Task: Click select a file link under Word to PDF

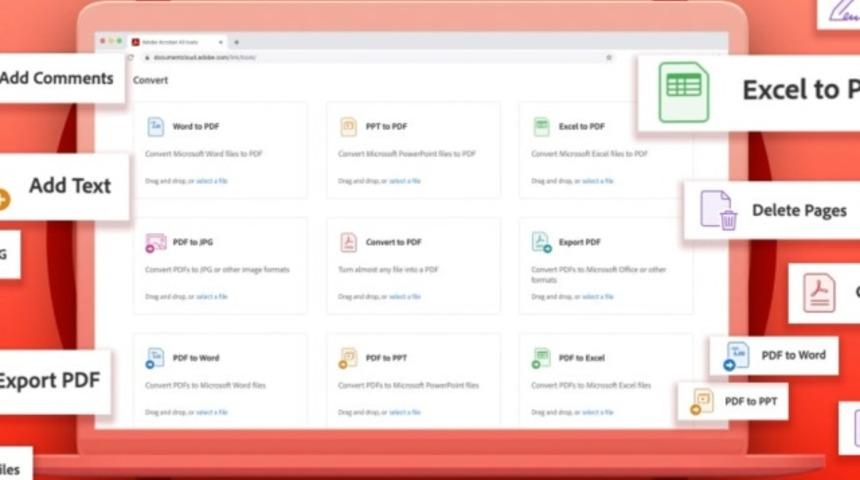Action: tap(212, 181)
